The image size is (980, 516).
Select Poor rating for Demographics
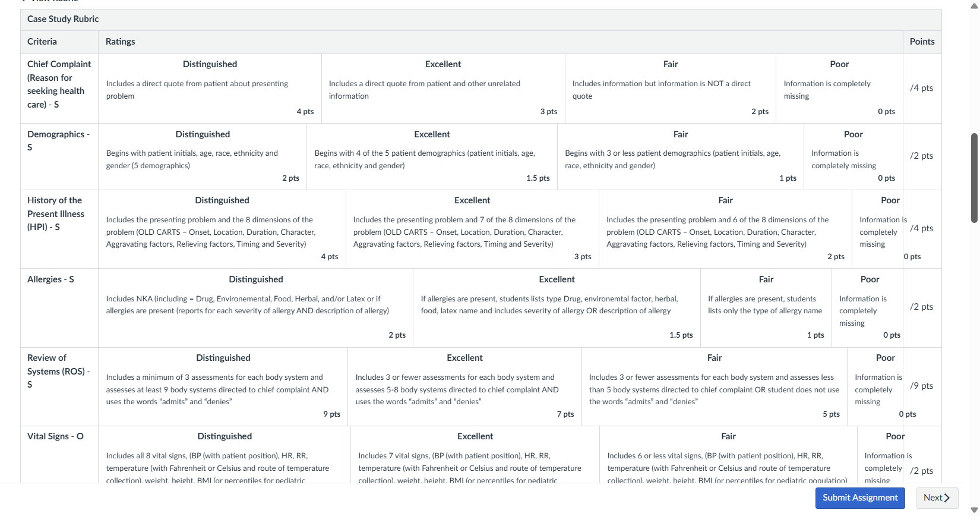[853, 157]
